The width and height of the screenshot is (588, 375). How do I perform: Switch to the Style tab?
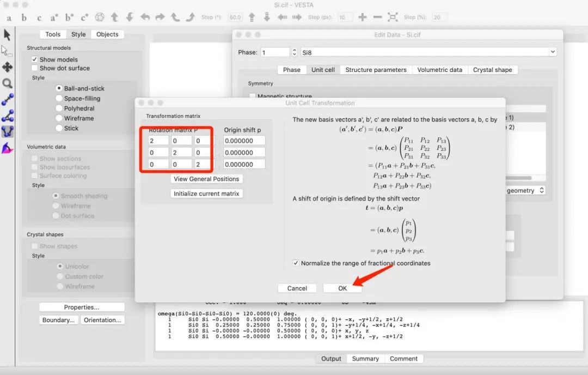pos(78,34)
